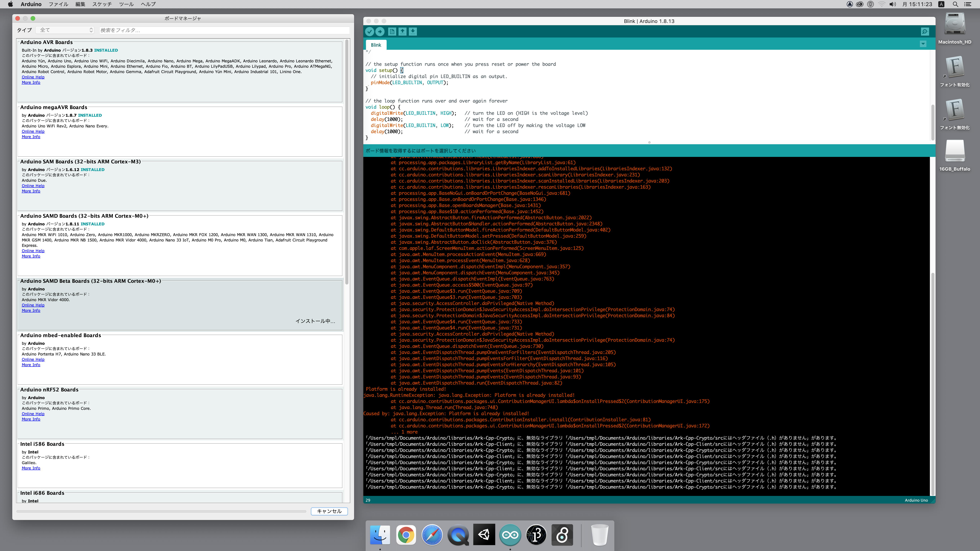Click the Arduino icon in the dock
The height and width of the screenshot is (551, 980).
510,535
